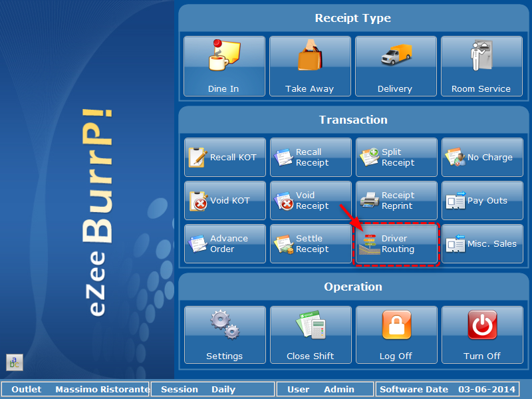This screenshot has height=399, width=532.
Task: Pick the Delivery truck icon
Action: point(396,55)
